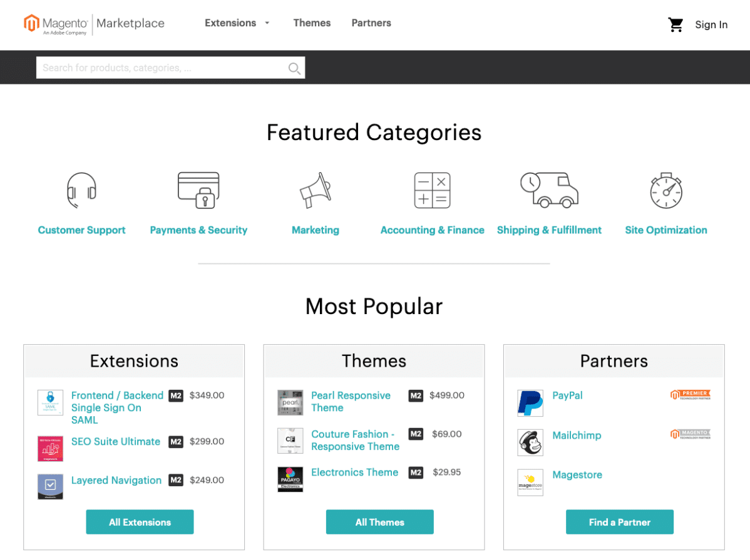Viewport: 750px width, 560px height.
Task: Click the Find a Partner button
Action: coord(620,522)
